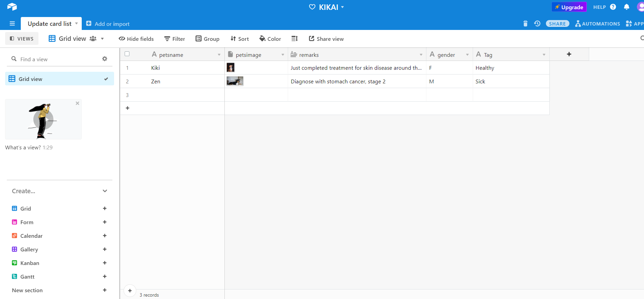The image size is (644, 299).
Task: Open Tag column dropdown arrow
Action: [544, 55]
